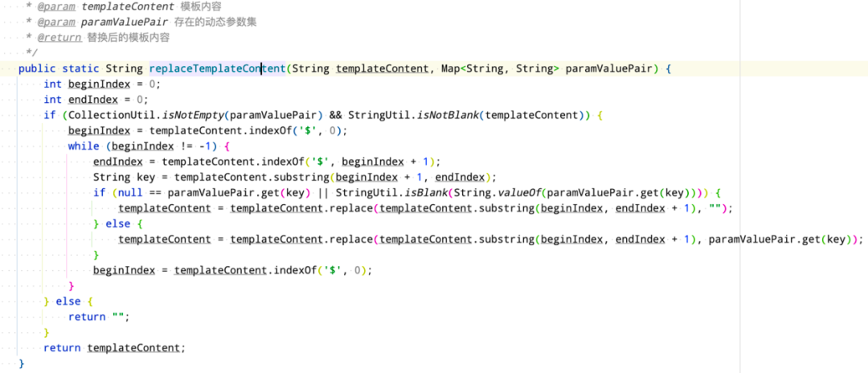Click the magenta closing brace of while loop
The image size is (868, 373).
tap(72, 285)
